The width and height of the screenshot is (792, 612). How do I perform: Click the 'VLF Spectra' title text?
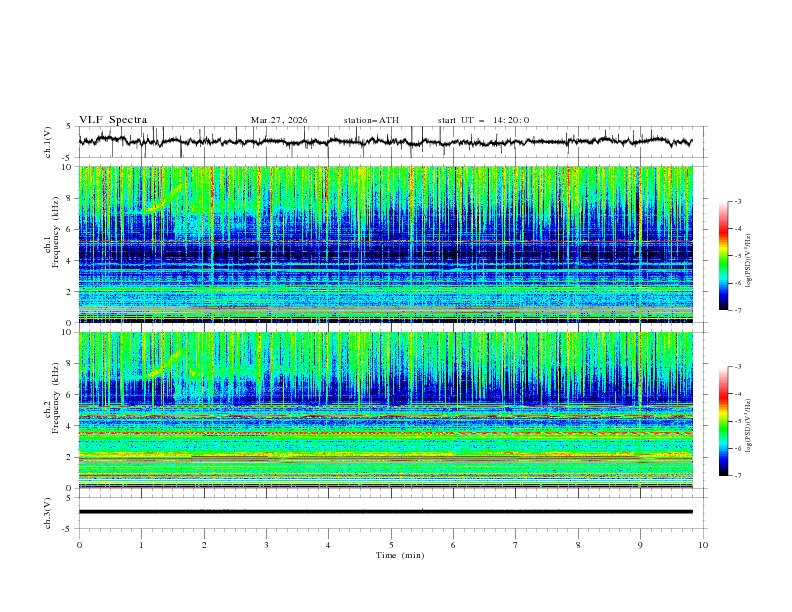tap(113, 120)
